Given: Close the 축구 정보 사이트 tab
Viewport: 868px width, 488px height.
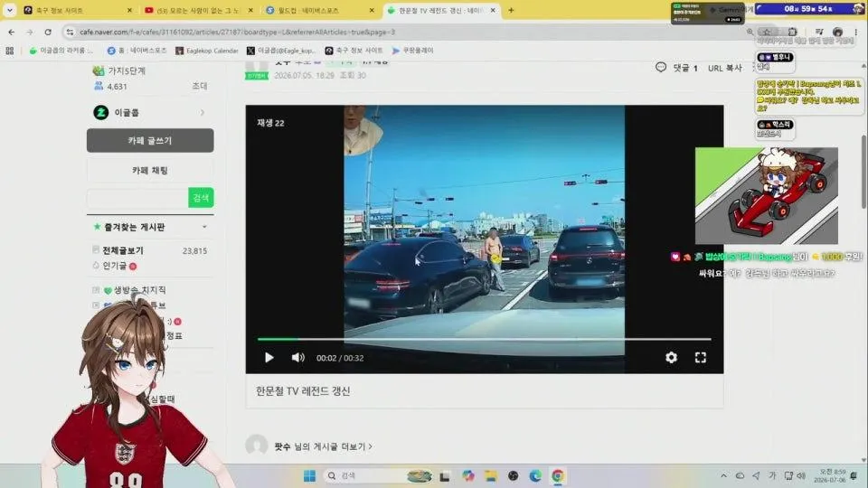Looking at the screenshot, I should coord(129,11).
